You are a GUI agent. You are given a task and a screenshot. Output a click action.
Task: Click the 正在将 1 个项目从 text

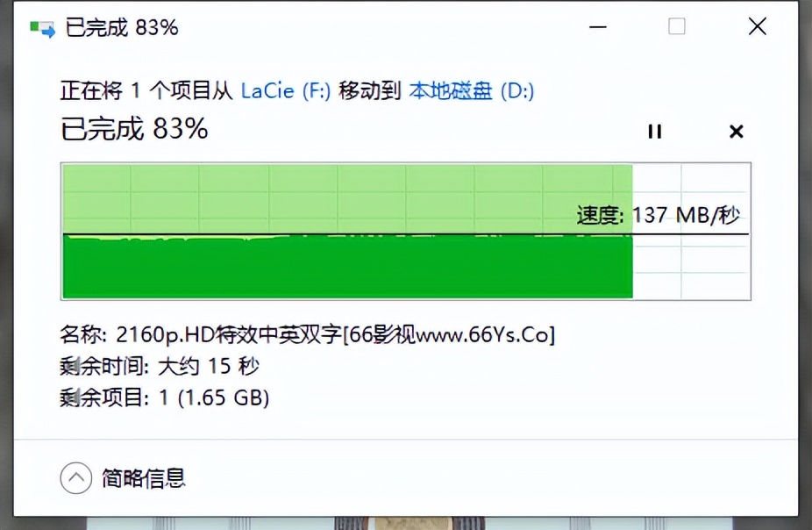coord(146,91)
